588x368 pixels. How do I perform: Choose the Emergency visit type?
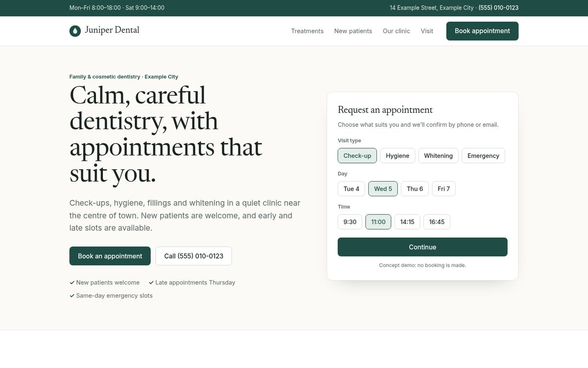pyautogui.click(x=483, y=156)
